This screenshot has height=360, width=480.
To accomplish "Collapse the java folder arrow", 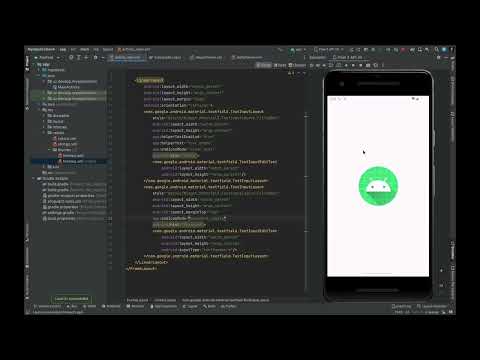I will point(39,76).
